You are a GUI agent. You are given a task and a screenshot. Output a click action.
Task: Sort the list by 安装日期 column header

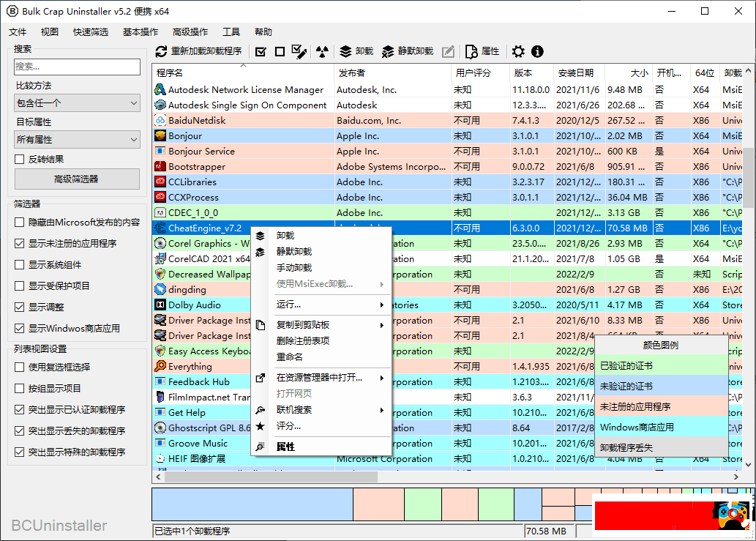tap(579, 72)
